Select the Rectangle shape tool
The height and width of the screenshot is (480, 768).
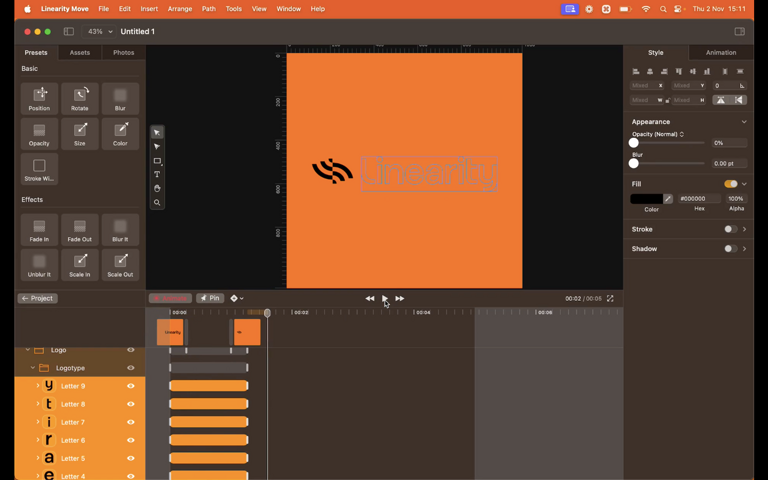(x=157, y=161)
